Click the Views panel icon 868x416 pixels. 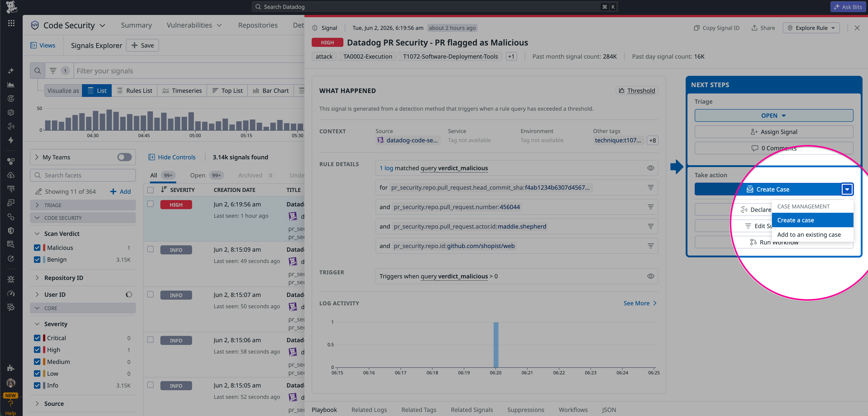(x=33, y=45)
